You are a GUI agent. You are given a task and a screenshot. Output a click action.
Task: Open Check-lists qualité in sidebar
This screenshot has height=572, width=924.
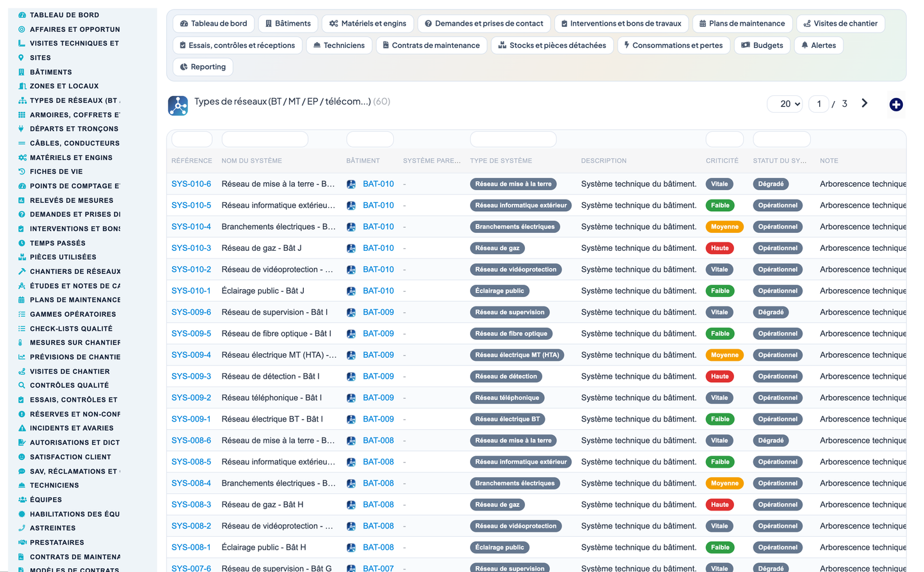(71, 329)
